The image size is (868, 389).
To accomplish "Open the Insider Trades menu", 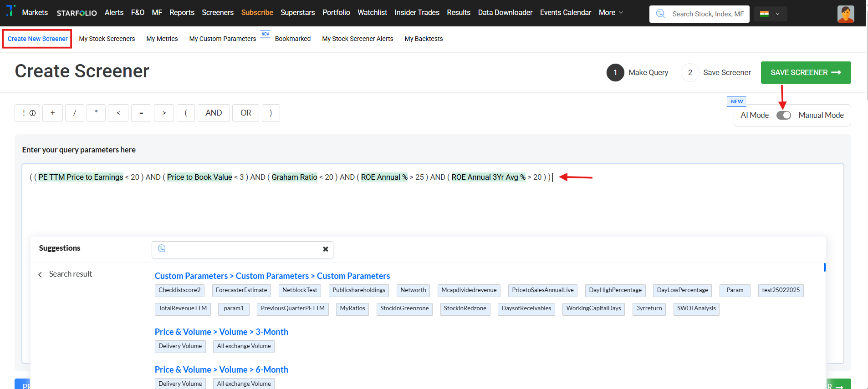I will [x=417, y=13].
